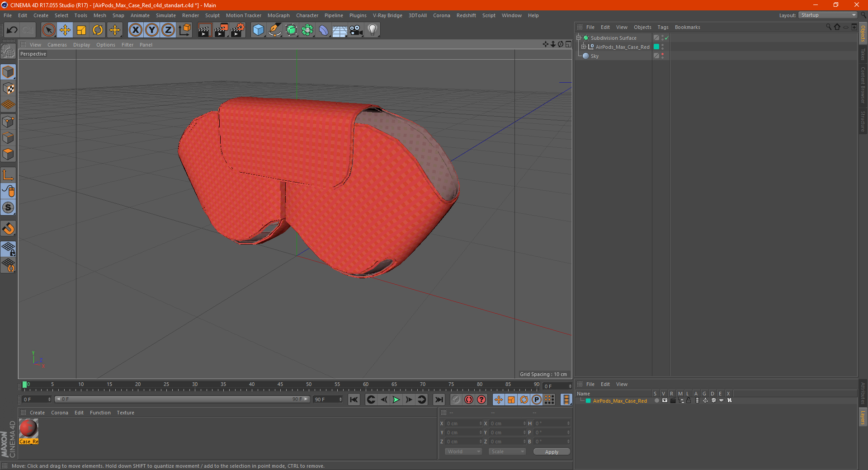Open the World coordinate dropdown
The image size is (868, 470).
click(463, 451)
